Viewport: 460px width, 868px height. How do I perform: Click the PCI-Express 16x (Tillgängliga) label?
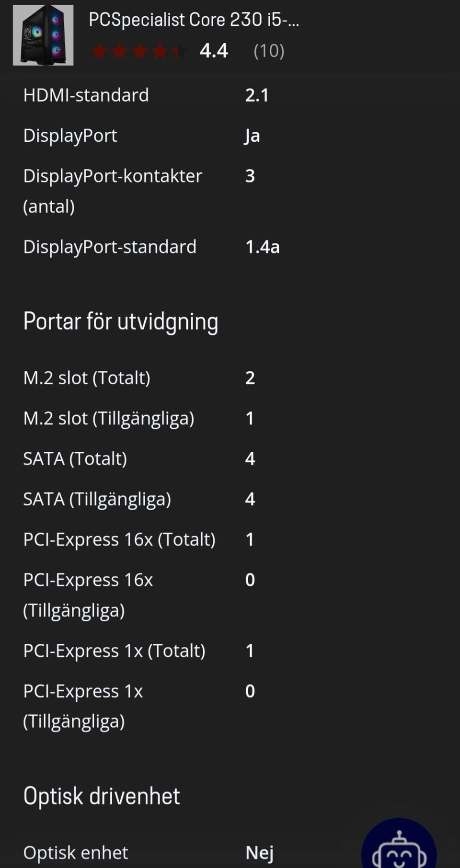88,594
